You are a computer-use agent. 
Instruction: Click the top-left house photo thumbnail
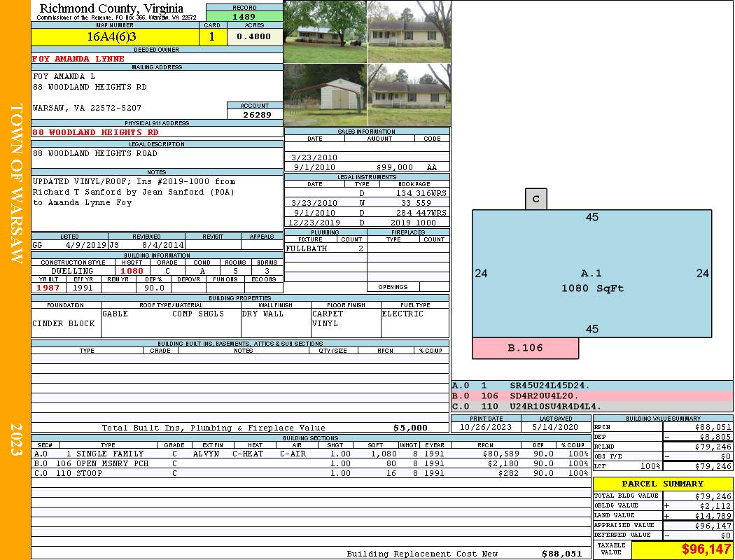click(x=325, y=31)
